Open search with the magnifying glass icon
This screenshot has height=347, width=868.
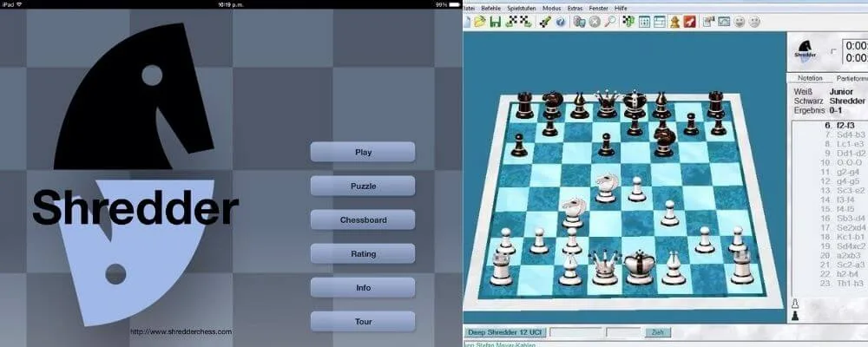pos(610,22)
